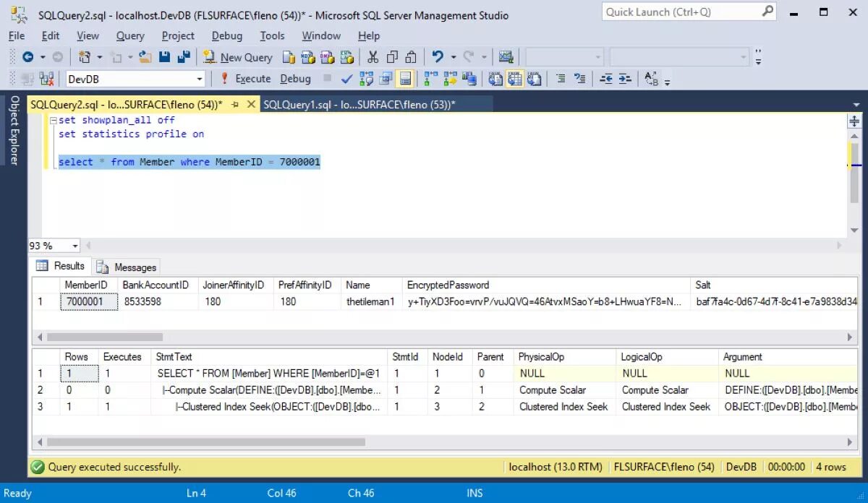Click the Debug button

[x=295, y=79]
